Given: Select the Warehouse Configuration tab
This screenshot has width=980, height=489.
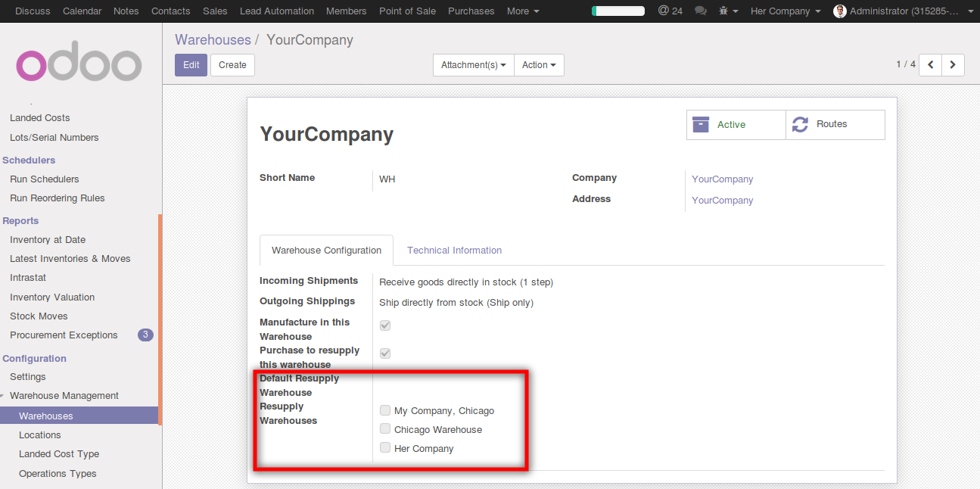Looking at the screenshot, I should click(x=327, y=251).
